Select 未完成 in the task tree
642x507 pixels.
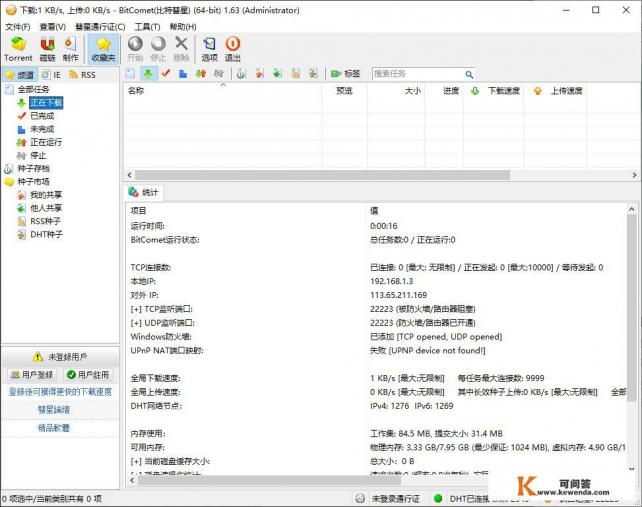42,129
